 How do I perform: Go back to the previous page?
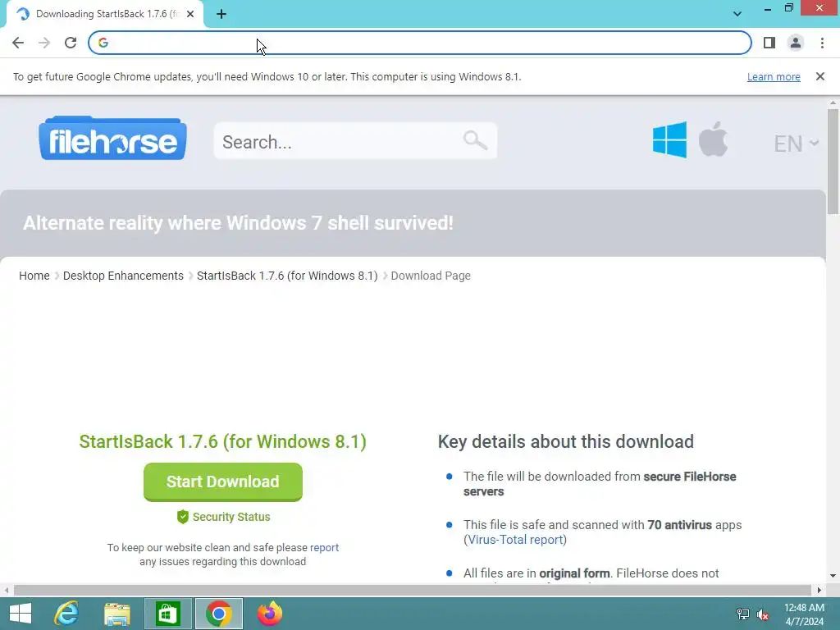18,43
